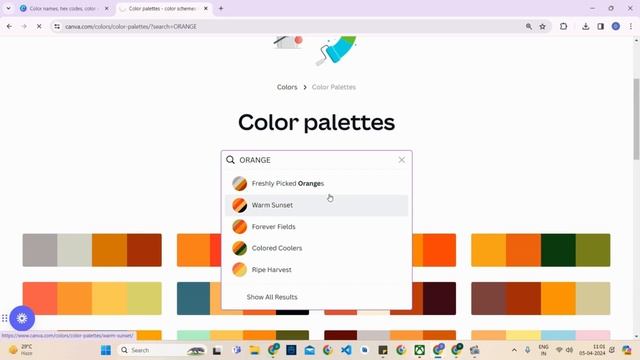Screen dimensions: 640x360
Task: Open the Freshly Picked Oranges suggestion
Action: tap(316, 184)
